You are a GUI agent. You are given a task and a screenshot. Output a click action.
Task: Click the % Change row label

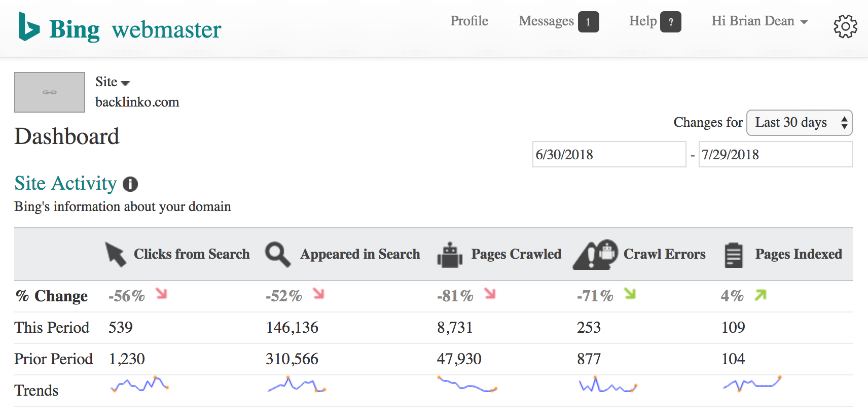click(x=51, y=296)
